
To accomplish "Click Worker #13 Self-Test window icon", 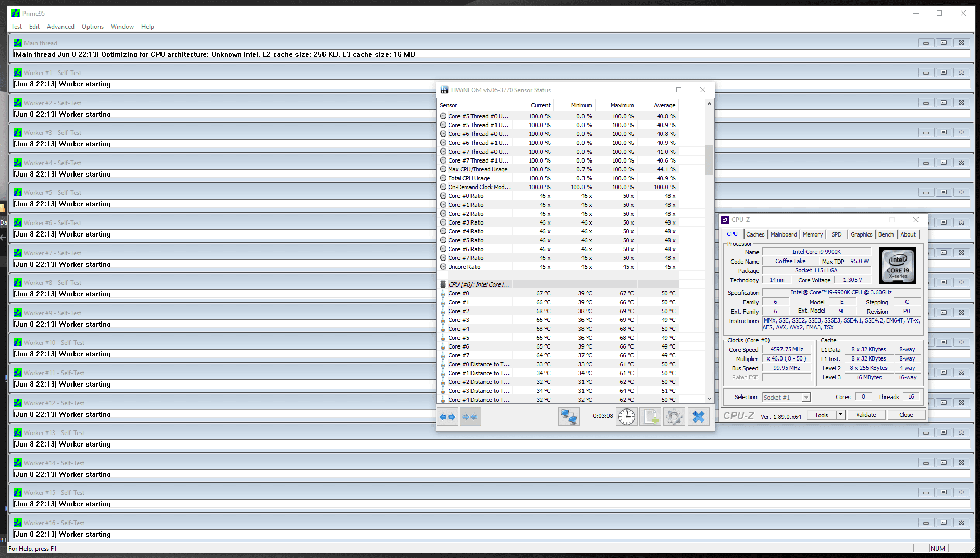I will point(18,433).
